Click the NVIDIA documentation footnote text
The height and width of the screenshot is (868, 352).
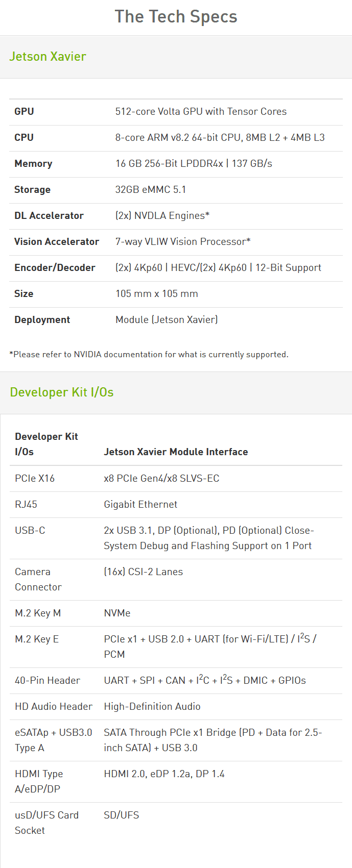click(x=149, y=355)
